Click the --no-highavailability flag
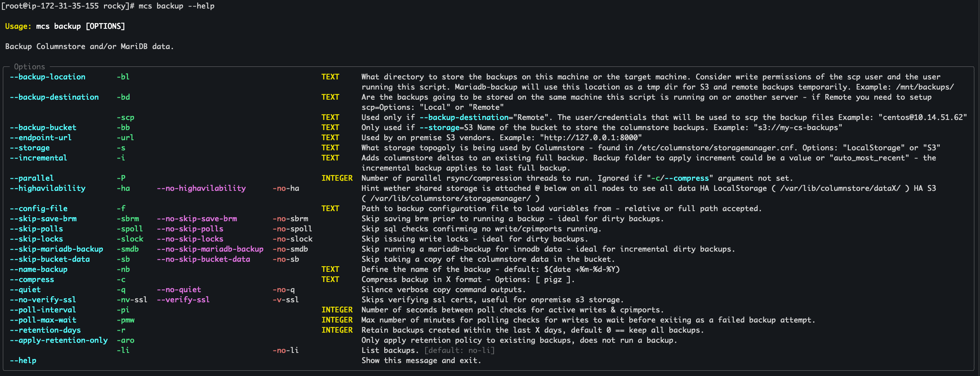 (201, 188)
